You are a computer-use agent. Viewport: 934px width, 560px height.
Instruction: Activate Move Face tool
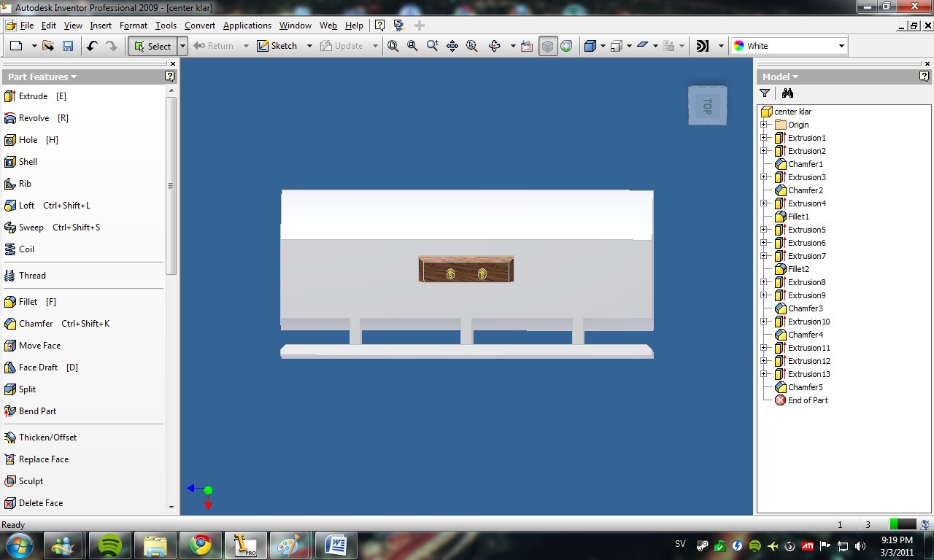pyautogui.click(x=32, y=346)
